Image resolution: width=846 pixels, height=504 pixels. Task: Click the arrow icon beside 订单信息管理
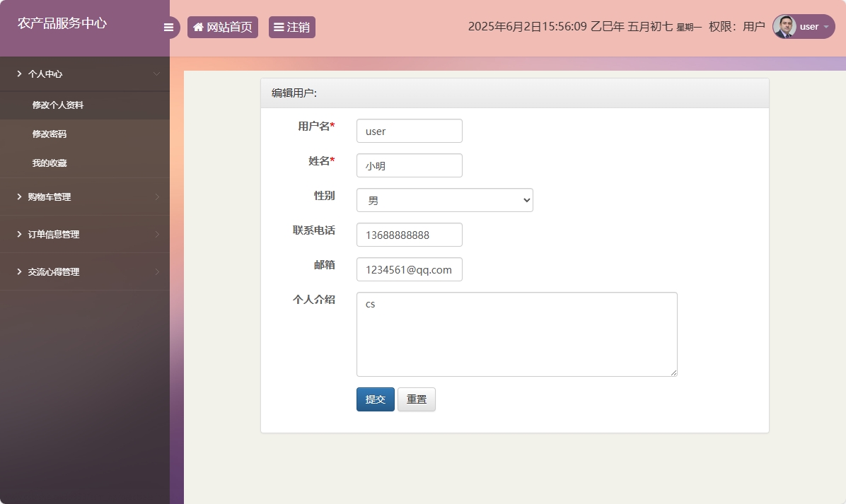point(158,234)
